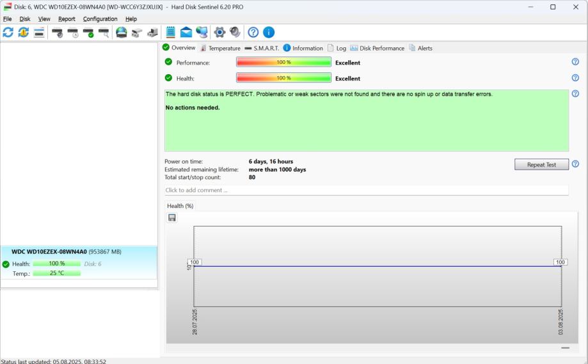Click the disk with green check toolbar icon
The height and width of the screenshot is (364, 588).
[x=88, y=33]
